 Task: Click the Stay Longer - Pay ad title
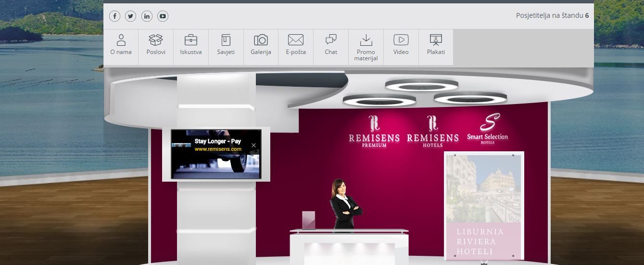pos(218,142)
